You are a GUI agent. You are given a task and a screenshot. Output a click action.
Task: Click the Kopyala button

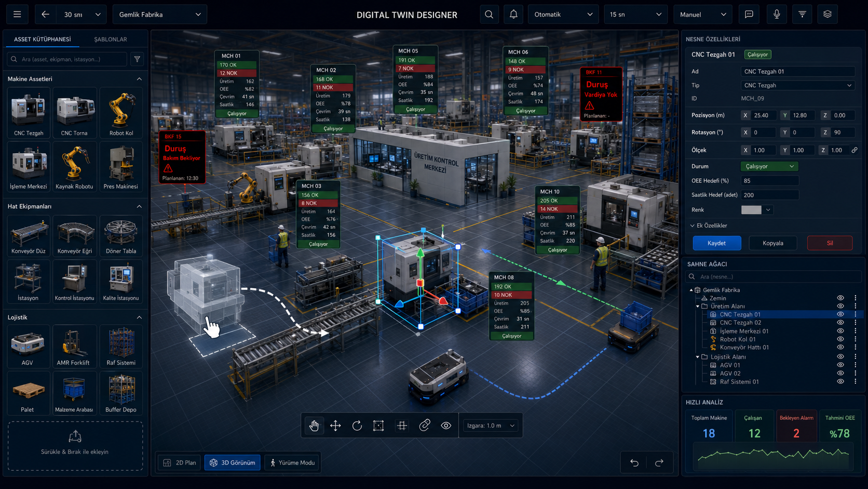click(773, 243)
